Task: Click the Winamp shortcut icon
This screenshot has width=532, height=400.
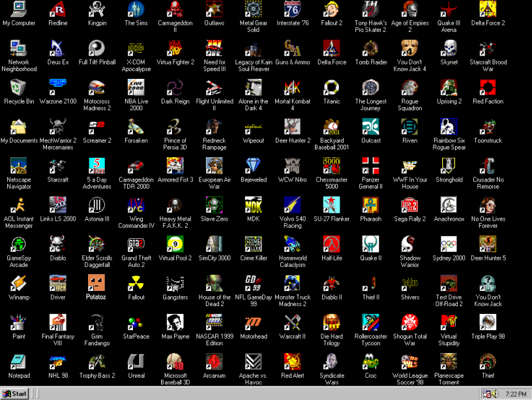Action: tap(19, 284)
